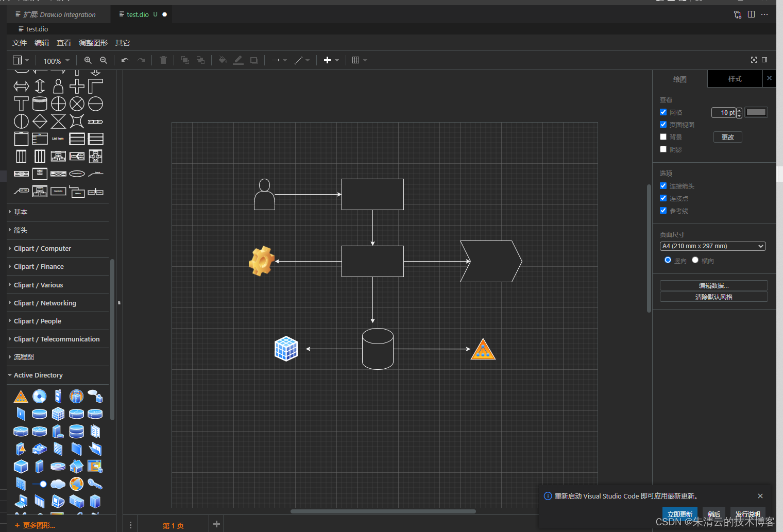
Task: Click the bring to front icon
Action: pos(185,60)
